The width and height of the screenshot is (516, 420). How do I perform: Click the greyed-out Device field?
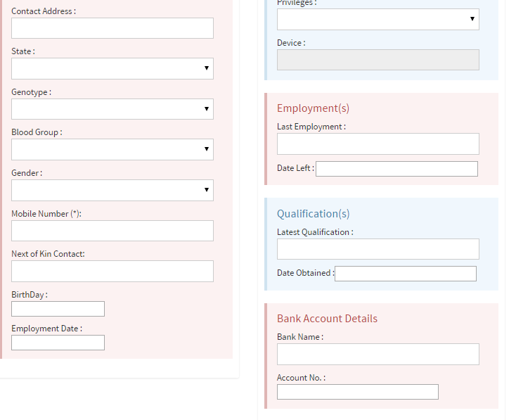(378, 60)
